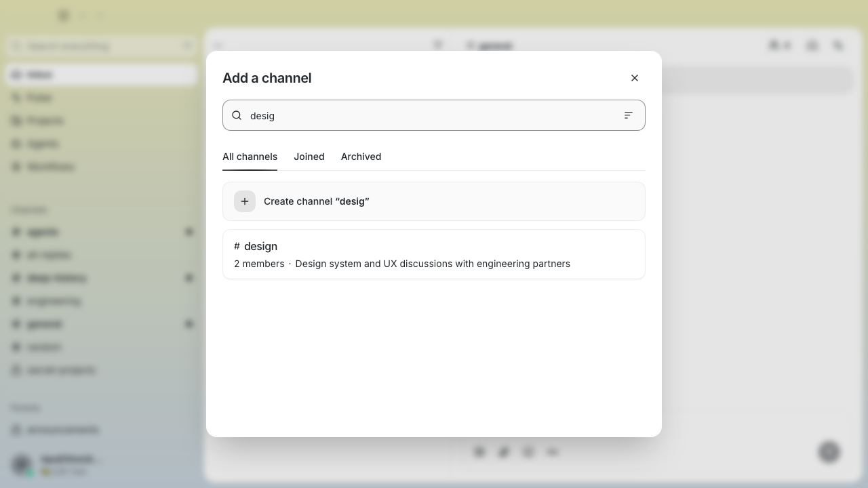The height and width of the screenshot is (488, 868).
Task: Click the plus icon beside Create channel
Action: tap(245, 201)
